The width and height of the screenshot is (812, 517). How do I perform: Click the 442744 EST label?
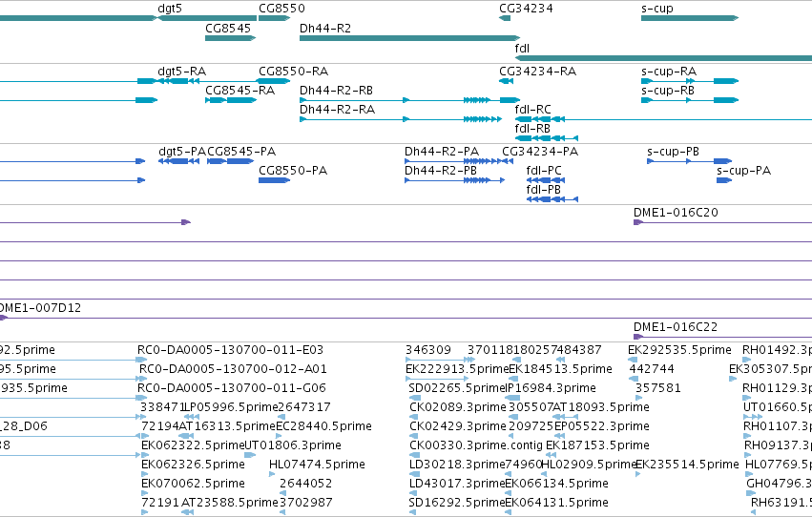(x=652, y=369)
